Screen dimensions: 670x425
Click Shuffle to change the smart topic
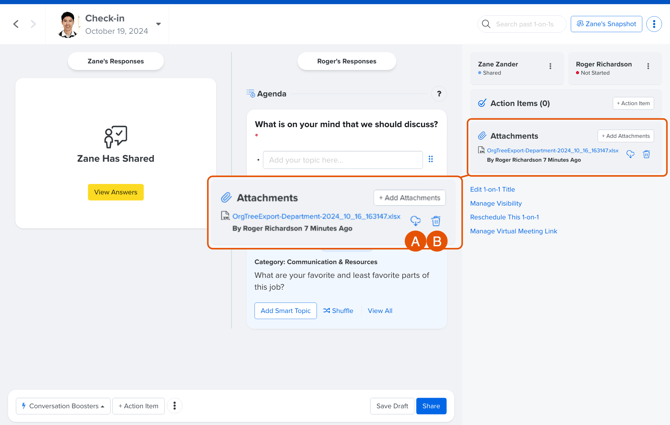point(338,311)
